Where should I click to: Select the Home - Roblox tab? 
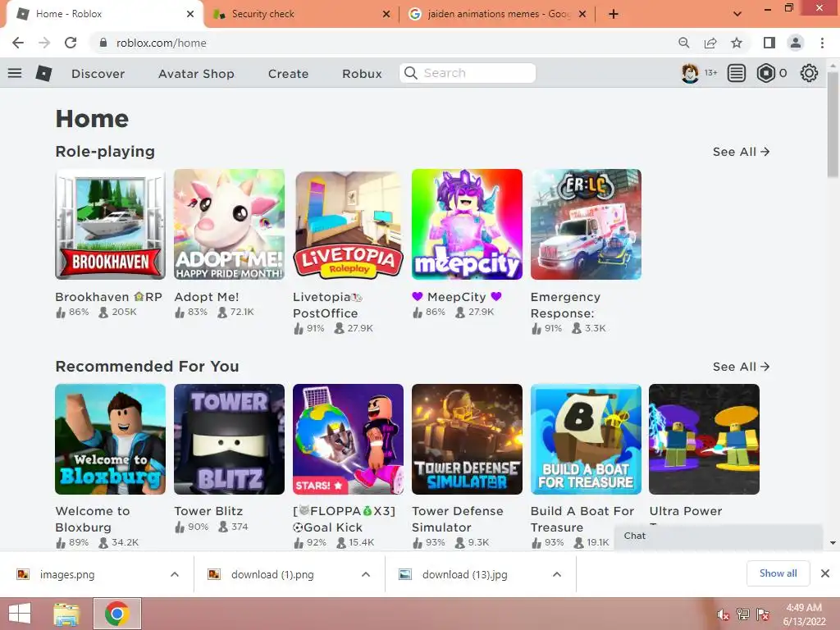tap(104, 14)
